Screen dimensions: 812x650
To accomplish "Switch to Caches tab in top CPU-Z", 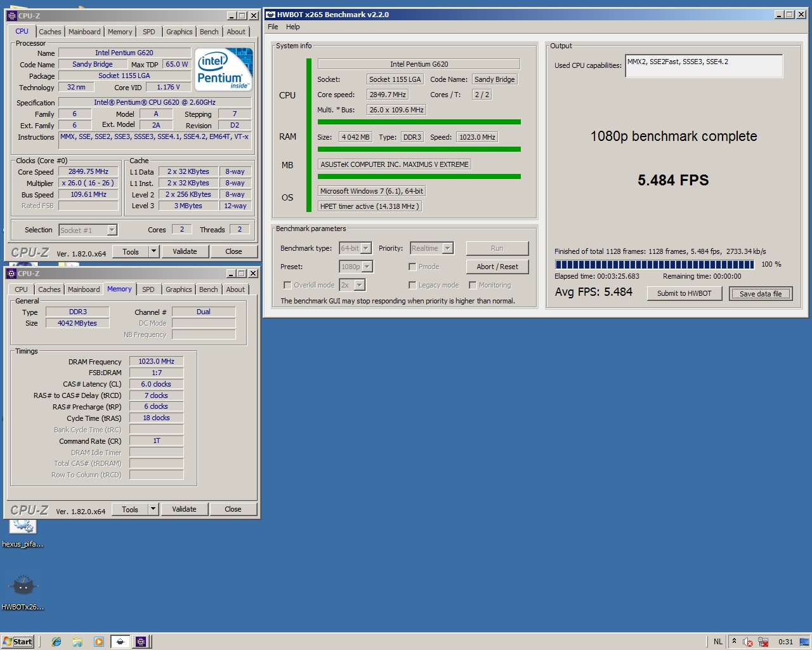I will click(50, 32).
